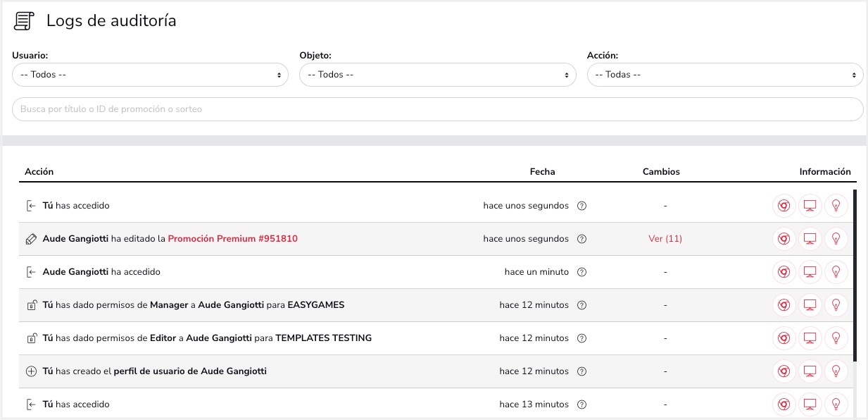Click help icon in the EASYGAMES permissions row

tap(581, 305)
